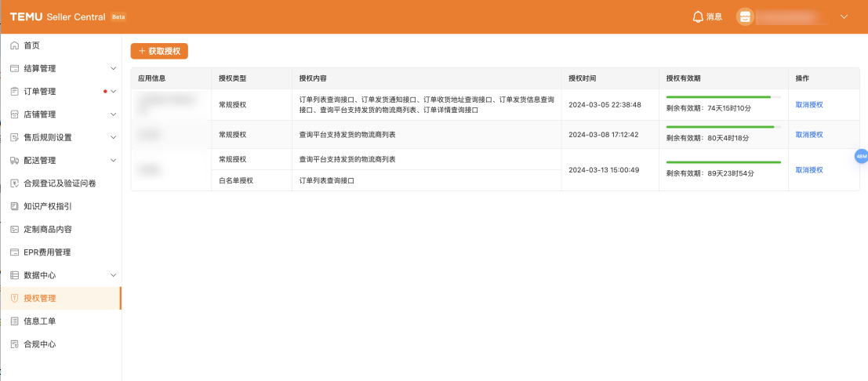The image size is (868, 381).
Task: Click the 结算管理 wallet icon
Action: (14, 68)
